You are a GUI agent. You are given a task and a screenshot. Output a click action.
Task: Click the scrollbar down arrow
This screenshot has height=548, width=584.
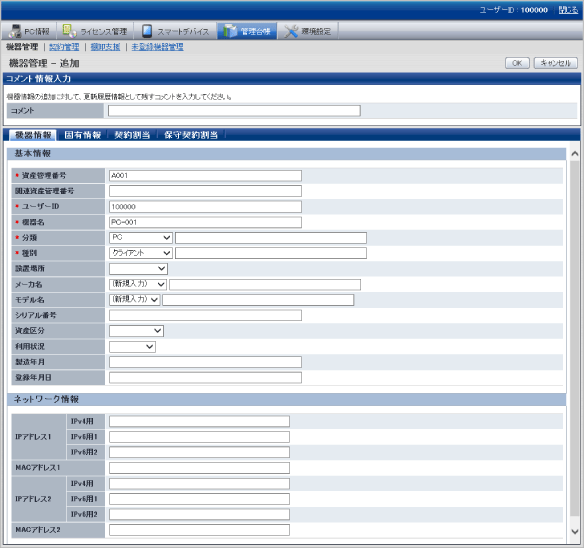click(x=575, y=531)
